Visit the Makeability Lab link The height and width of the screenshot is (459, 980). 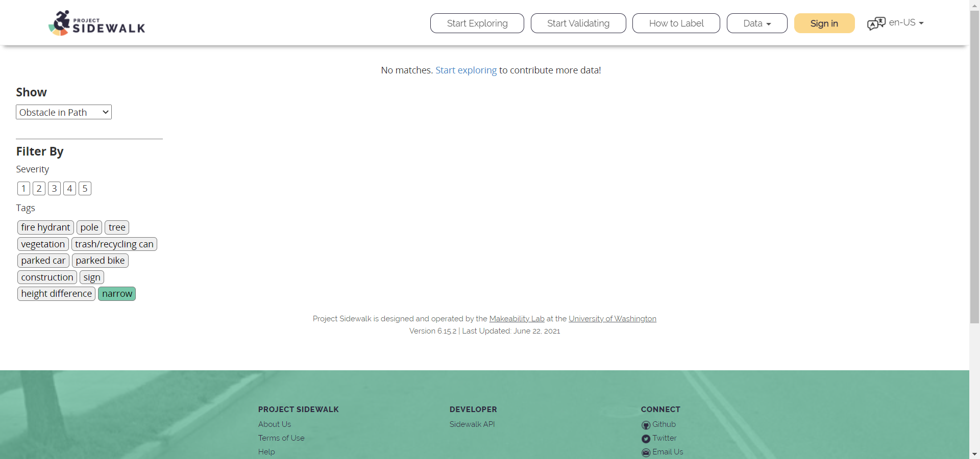click(x=517, y=319)
